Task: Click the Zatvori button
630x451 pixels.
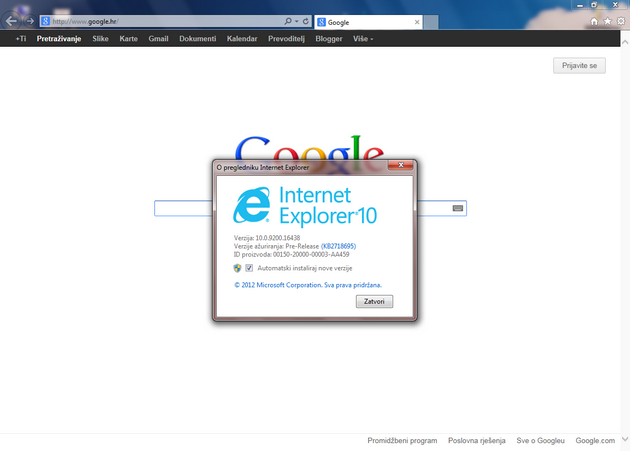Action: click(374, 301)
